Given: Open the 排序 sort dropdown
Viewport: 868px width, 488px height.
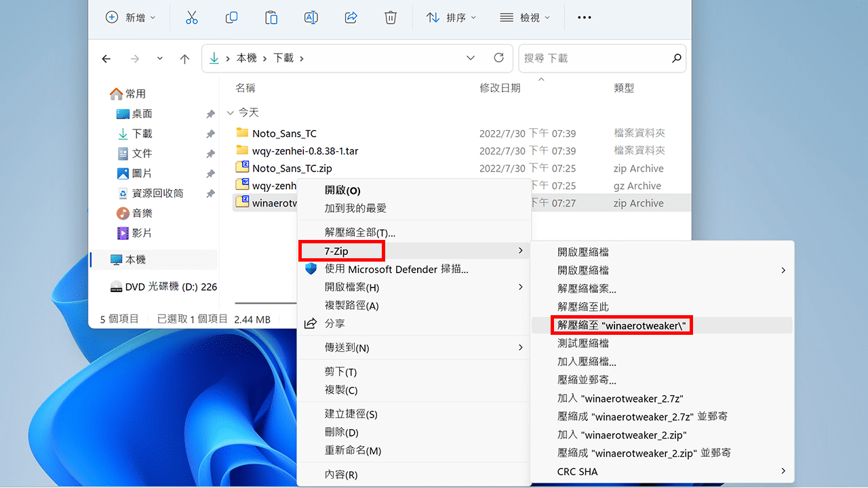Looking at the screenshot, I should pyautogui.click(x=450, y=18).
